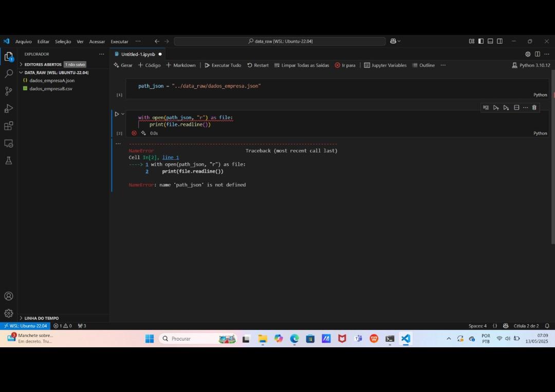Run the second notebook cell

point(117,114)
